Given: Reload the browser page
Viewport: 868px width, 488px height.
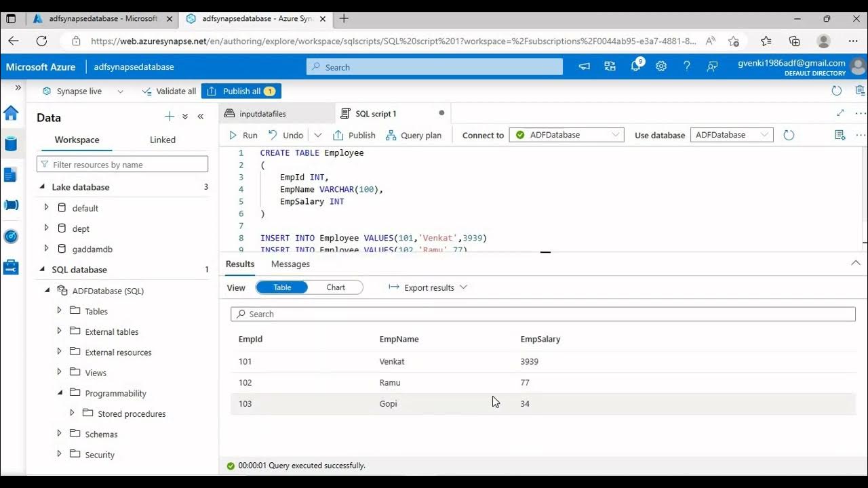Looking at the screenshot, I should [x=41, y=41].
